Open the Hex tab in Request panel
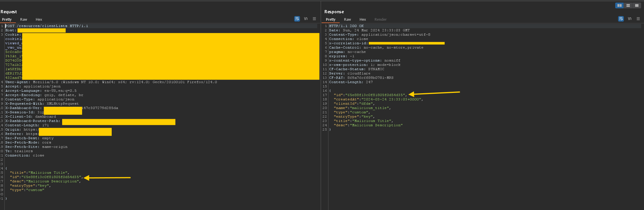 [x=39, y=20]
